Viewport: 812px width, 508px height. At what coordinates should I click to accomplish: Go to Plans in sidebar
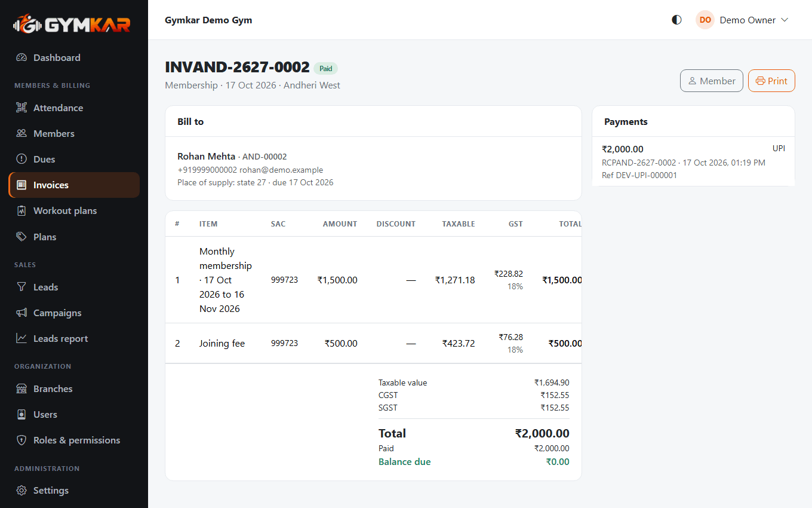click(74, 237)
